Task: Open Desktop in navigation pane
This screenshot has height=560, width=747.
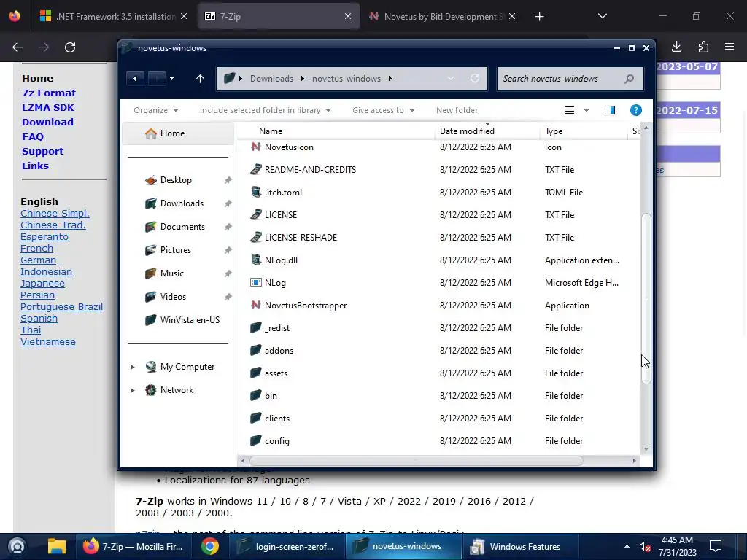Action: click(177, 180)
